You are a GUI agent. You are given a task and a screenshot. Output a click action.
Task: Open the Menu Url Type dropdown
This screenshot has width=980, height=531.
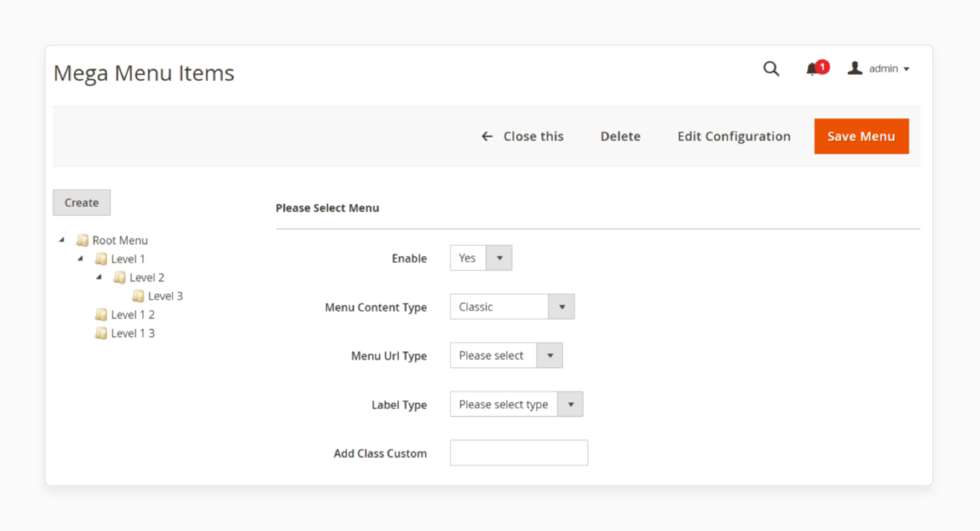point(506,355)
